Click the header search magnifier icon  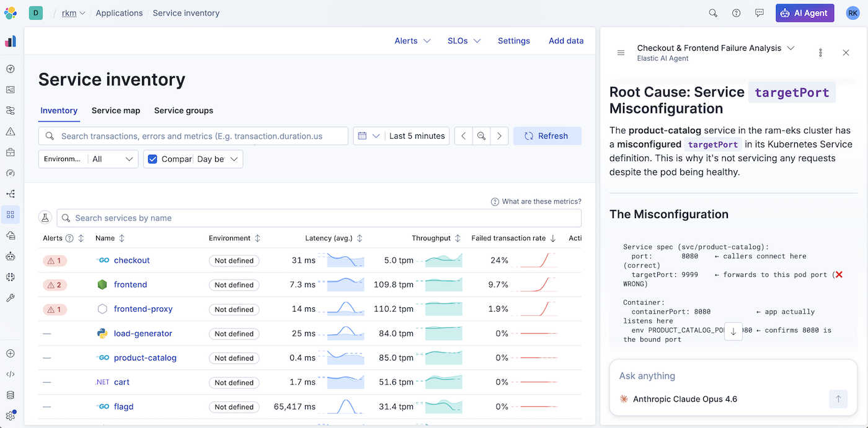pyautogui.click(x=713, y=13)
